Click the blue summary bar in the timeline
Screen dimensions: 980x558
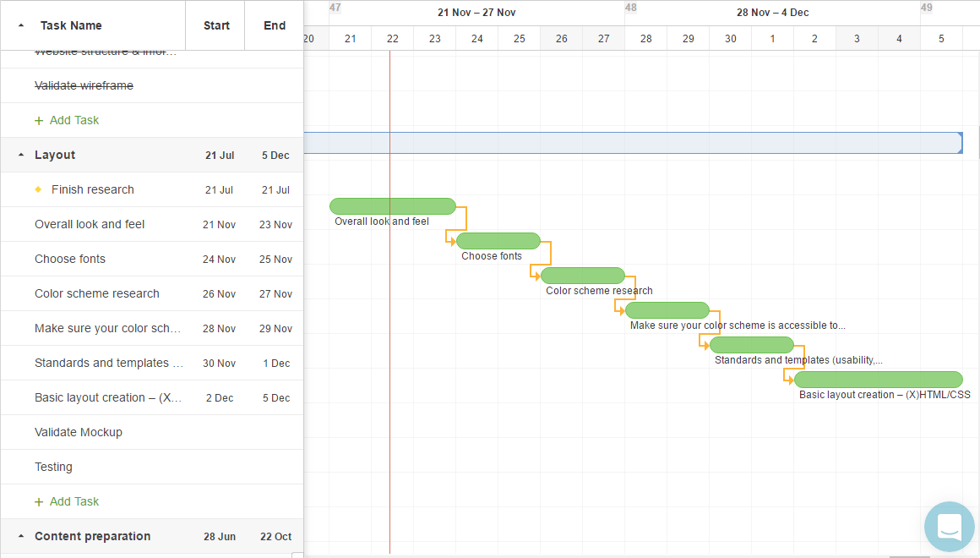point(634,142)
